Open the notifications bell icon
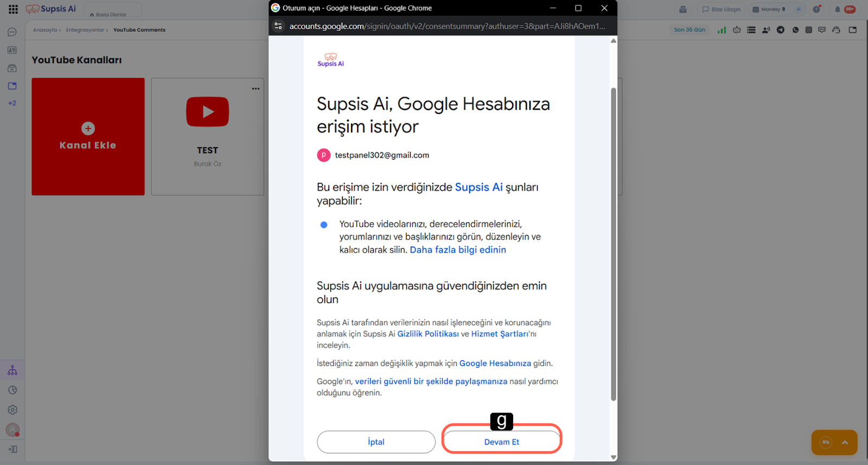The image size is (868, 465). 837,9
